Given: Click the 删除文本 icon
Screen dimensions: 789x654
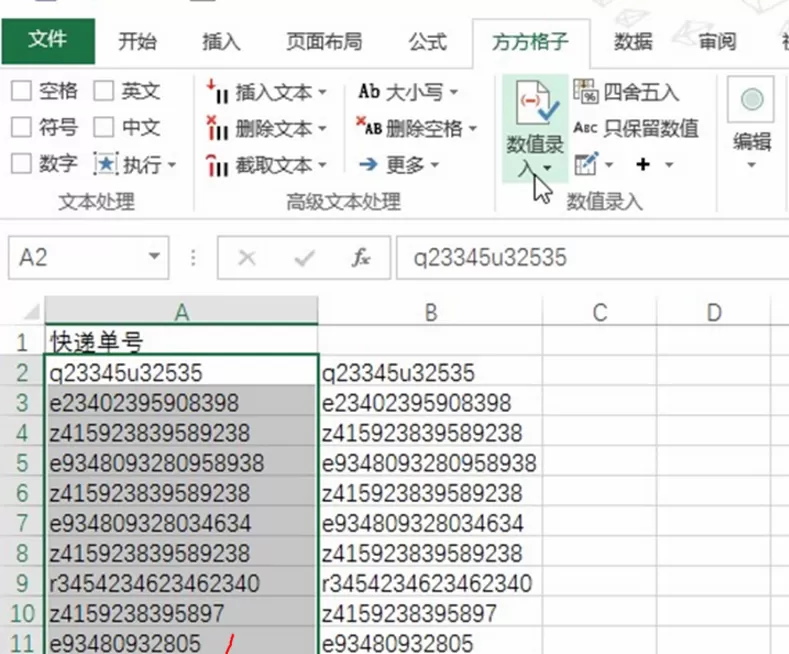Looking at the screenshot, I should 218,128.
